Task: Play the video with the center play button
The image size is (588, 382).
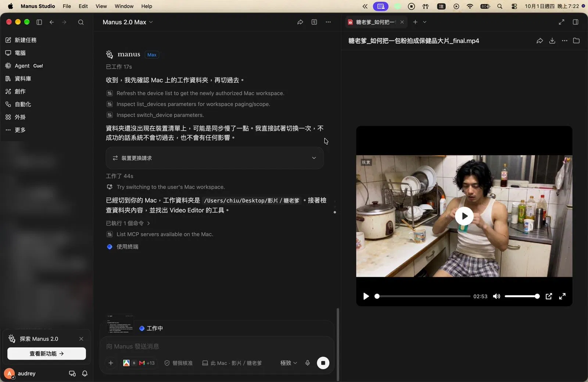Action: (464, 216)
